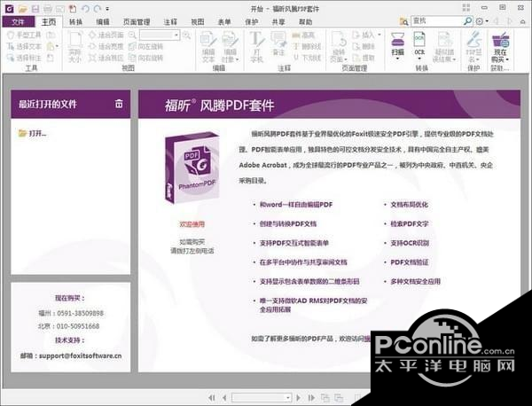The height and width of the screenshot is (406, 532).
Task: Switch to the 注释 tab
Action: pyautogui.click(x=170, y=21)
